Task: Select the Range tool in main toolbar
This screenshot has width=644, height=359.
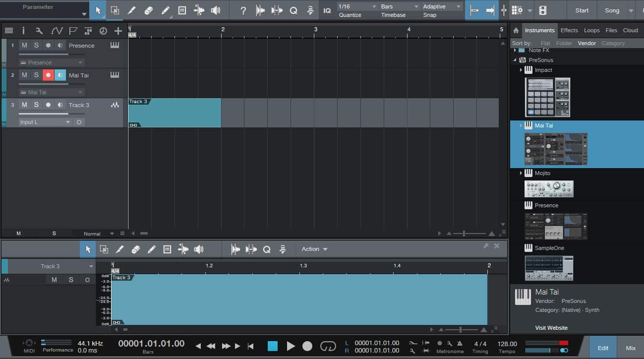Action: coord(115,10)
